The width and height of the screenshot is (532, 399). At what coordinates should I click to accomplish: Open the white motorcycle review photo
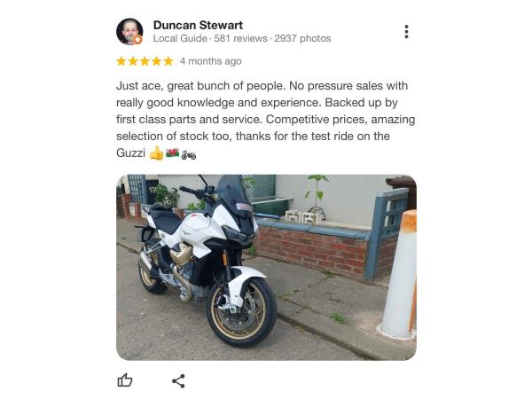pyautogui.click(x=266, y=268)
